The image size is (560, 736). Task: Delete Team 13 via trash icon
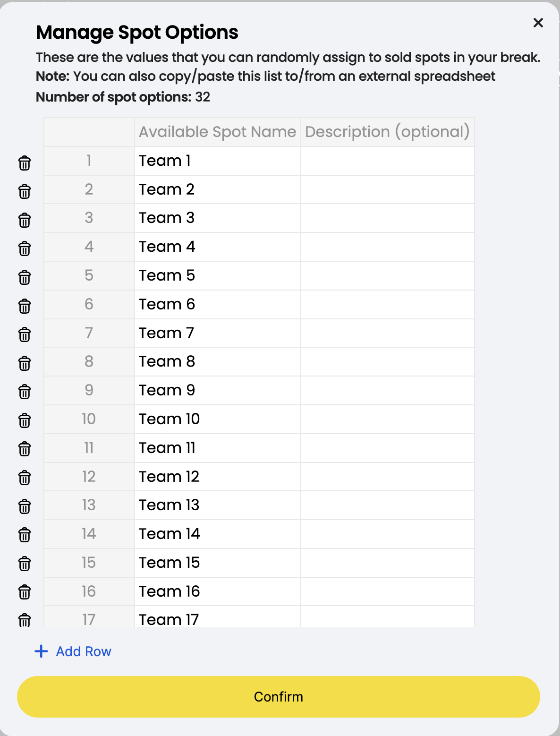coord(25,506)
